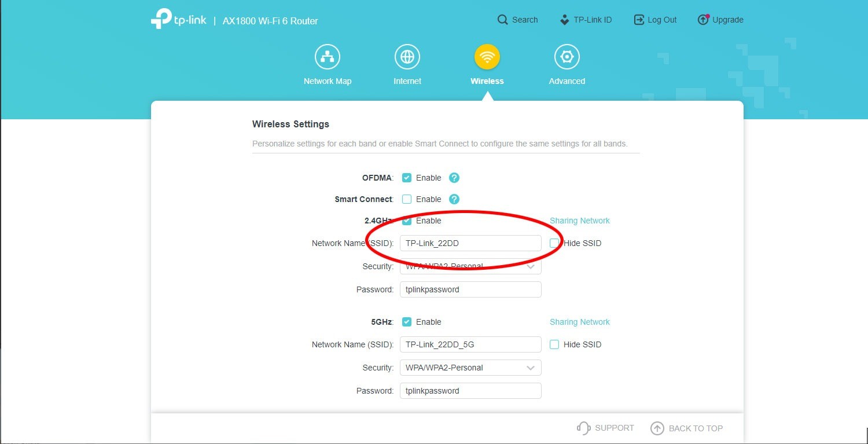Click the 5GHz band label

(382, 322)
